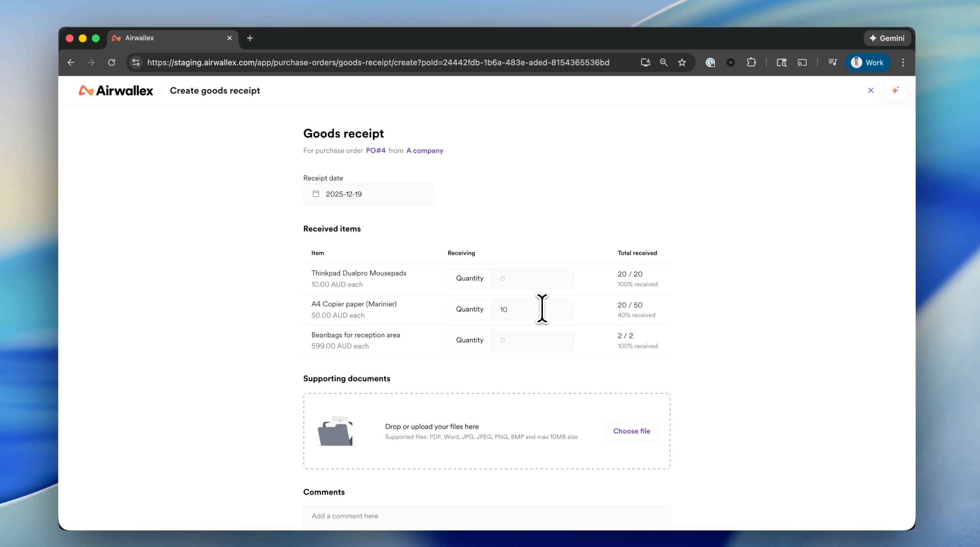Image resolution: width=980 pixels, height=547 pixels.
Task: Bookmark this page with the star icon
Action: click(682, 62)
